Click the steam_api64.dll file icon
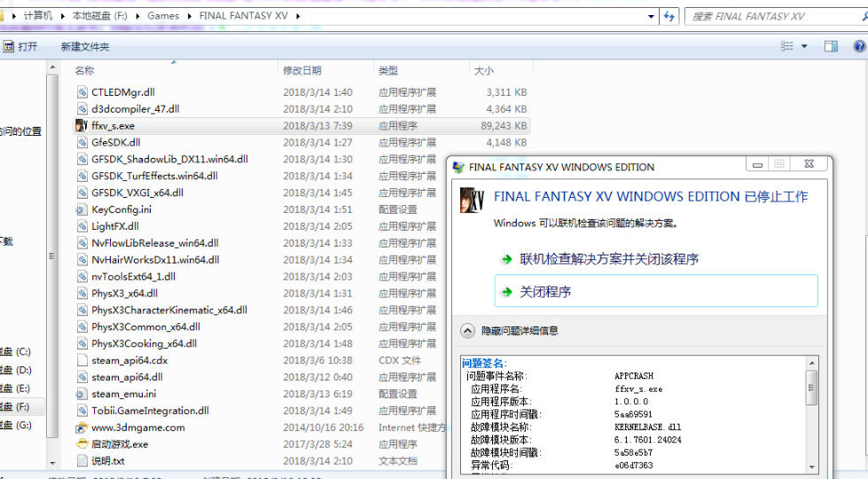 [x=82, y=377]
